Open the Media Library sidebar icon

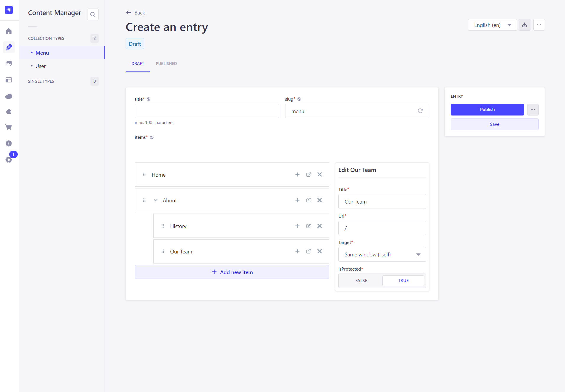9,64
